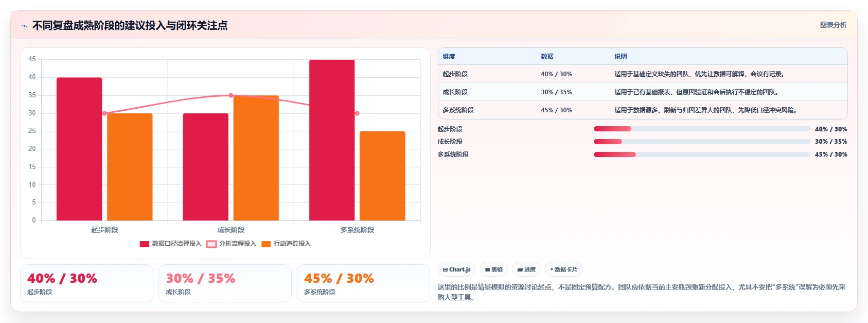
Task: Click the 成长阶段 progress bar
Action: (702, 142)
